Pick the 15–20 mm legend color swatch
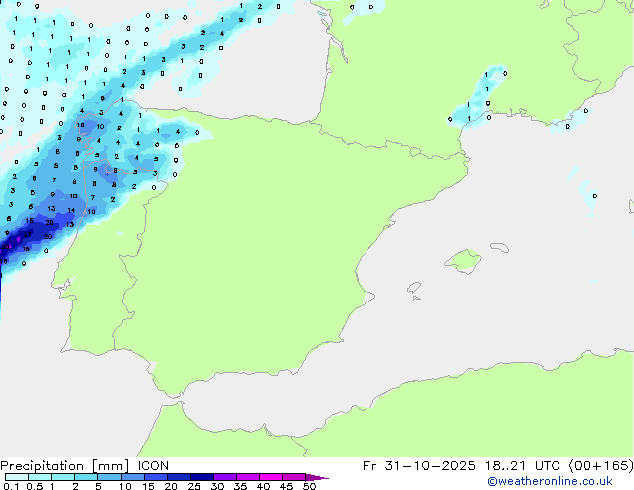This screenshot has height=490, width=634. [x=155, y=477]
